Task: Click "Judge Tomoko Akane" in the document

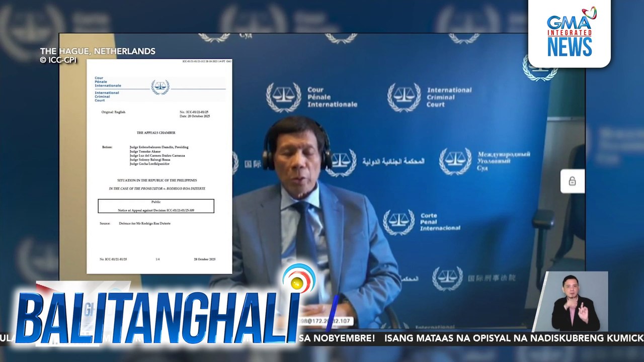Action: [x=145, y=151]
